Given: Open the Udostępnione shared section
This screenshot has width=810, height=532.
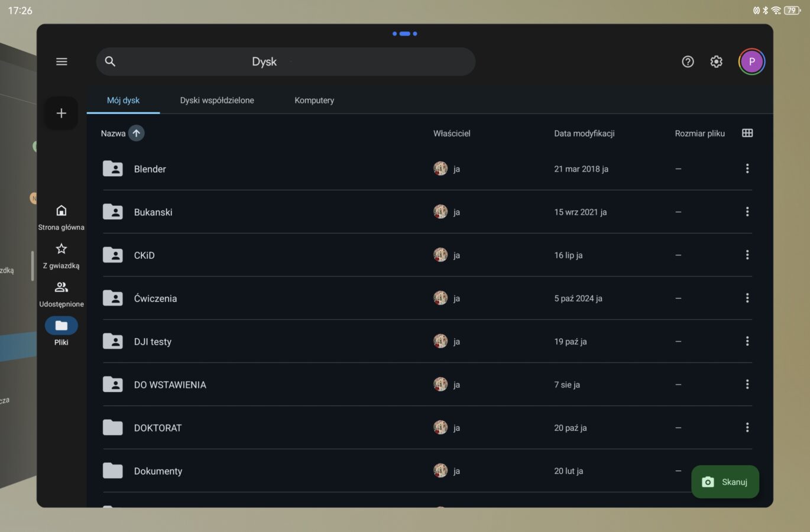Looking at the screenshot, I should (x=61, y=294).
